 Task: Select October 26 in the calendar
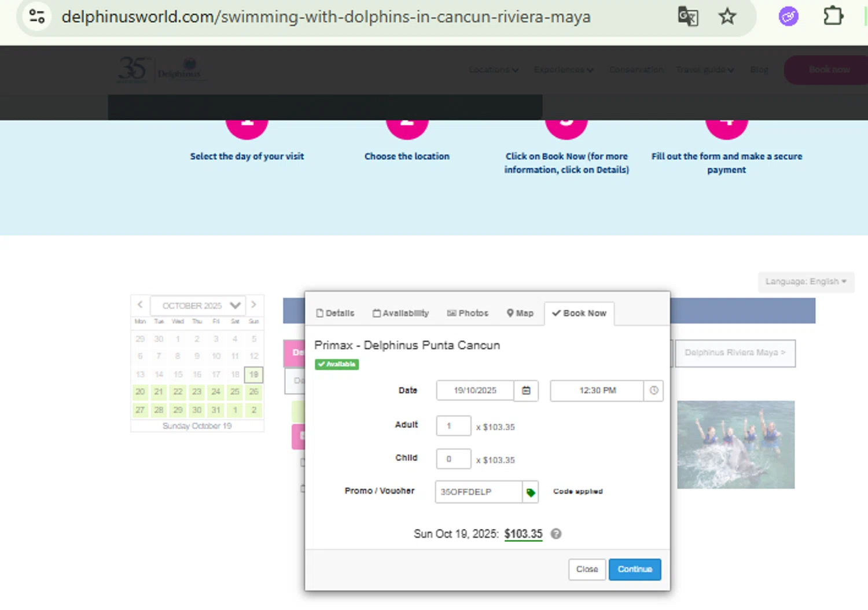(x=253, y=392)
